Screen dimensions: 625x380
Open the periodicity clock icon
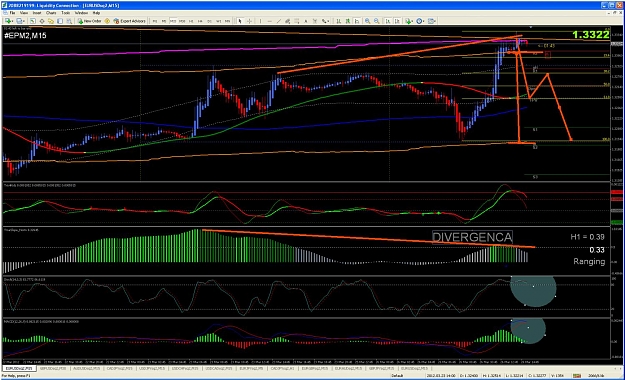tap(419, 21)
